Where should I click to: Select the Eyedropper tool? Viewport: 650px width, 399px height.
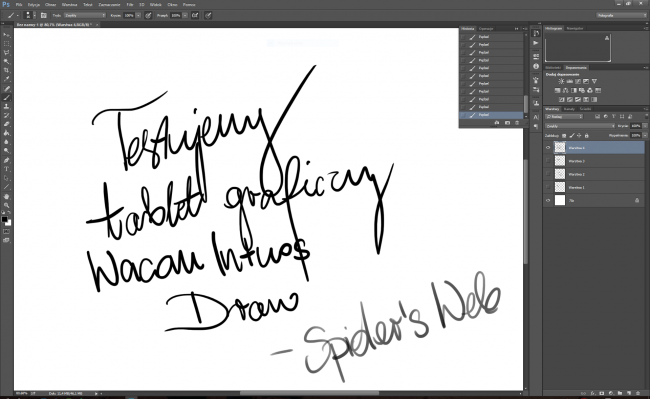pos(6,79)
